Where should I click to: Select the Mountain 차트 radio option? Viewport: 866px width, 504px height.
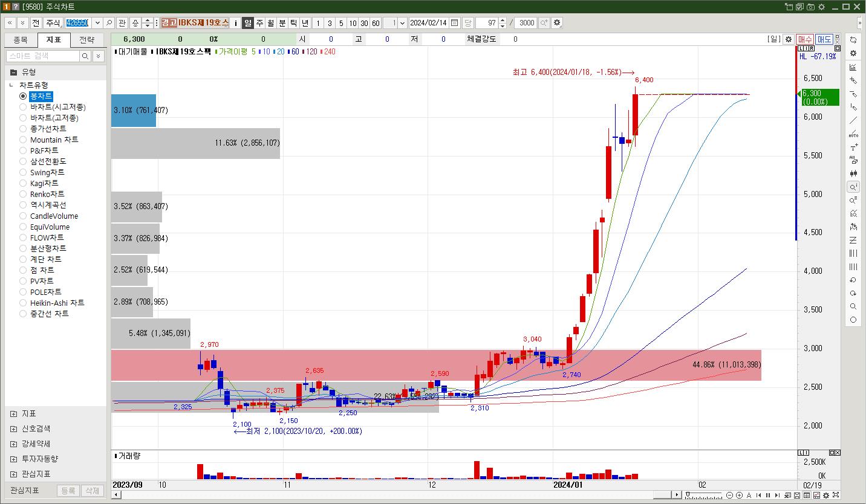[x=23, y=140]
